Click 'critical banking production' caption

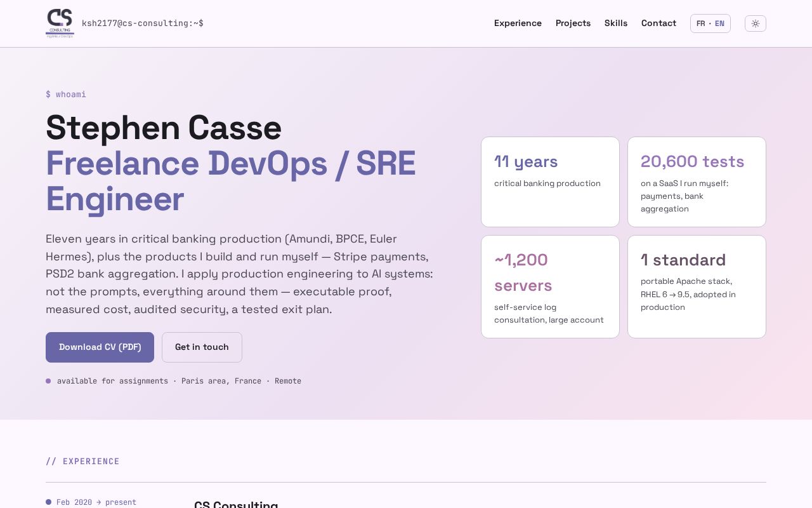[x=547, y=184]
